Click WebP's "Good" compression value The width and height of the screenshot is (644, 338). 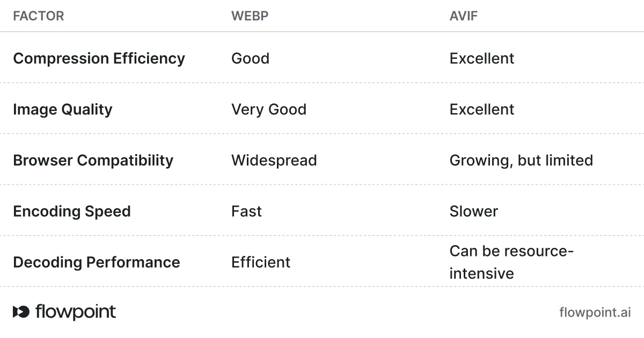250,58
